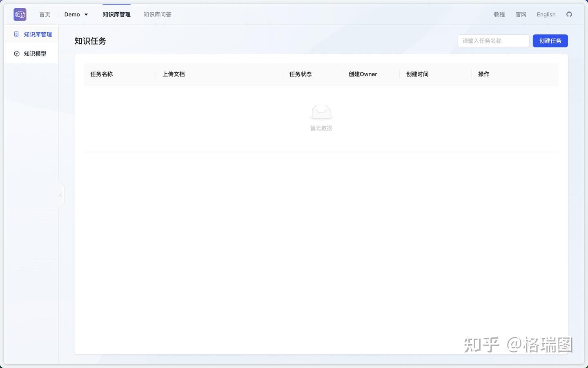The width and height of the screenshot is (588, 368).
Task: Click the 创建时间 column header
Action: (417, 74)
